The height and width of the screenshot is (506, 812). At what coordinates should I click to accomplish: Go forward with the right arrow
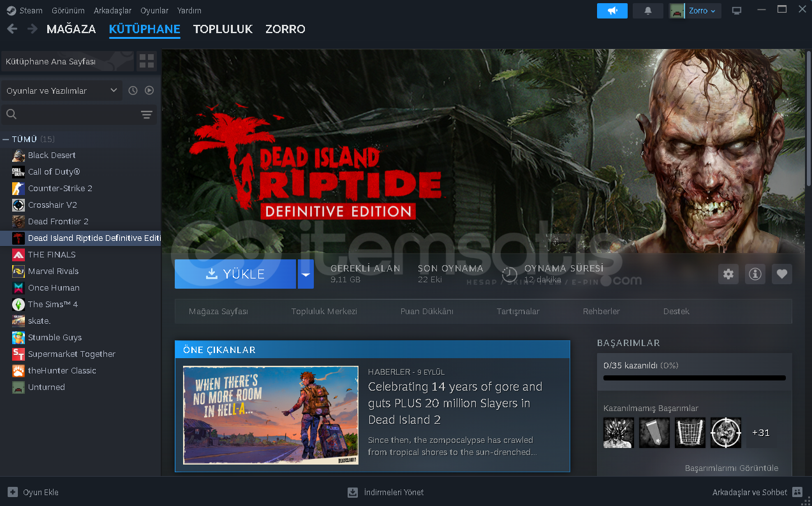(32, 29)
